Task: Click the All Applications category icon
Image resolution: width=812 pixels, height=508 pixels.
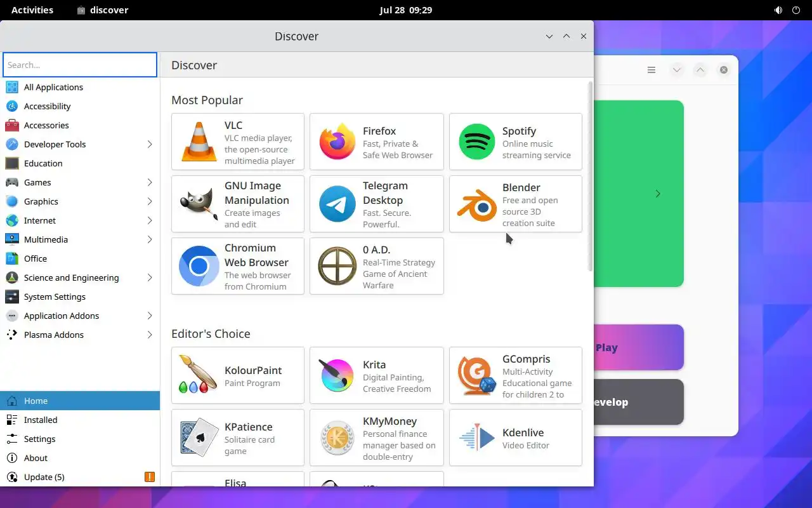Action: tap(12, 87)
